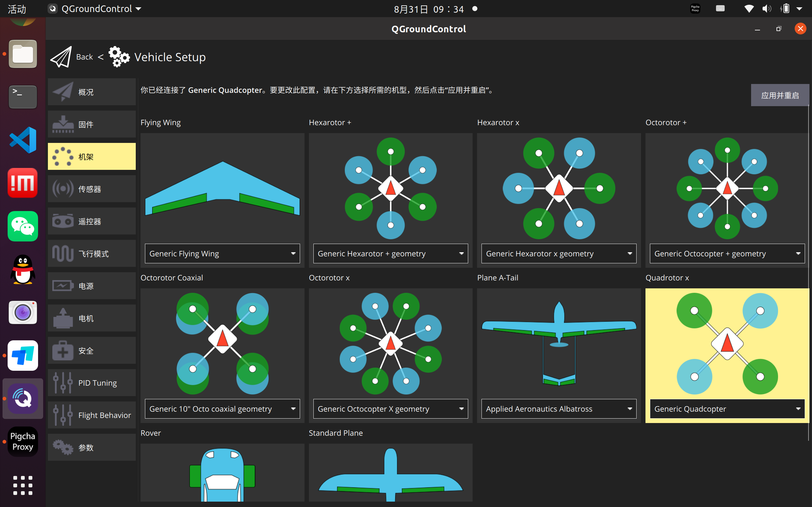Open the 电源 power setup page

(92, 286)
